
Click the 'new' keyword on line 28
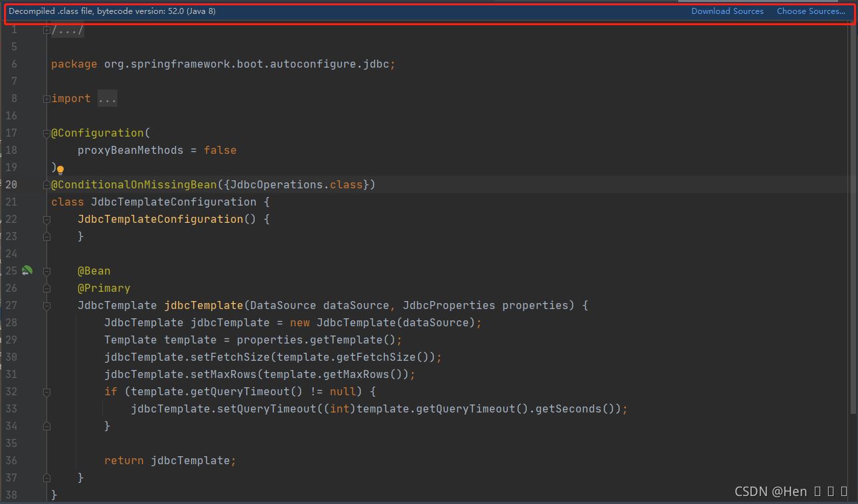point(300,323)
